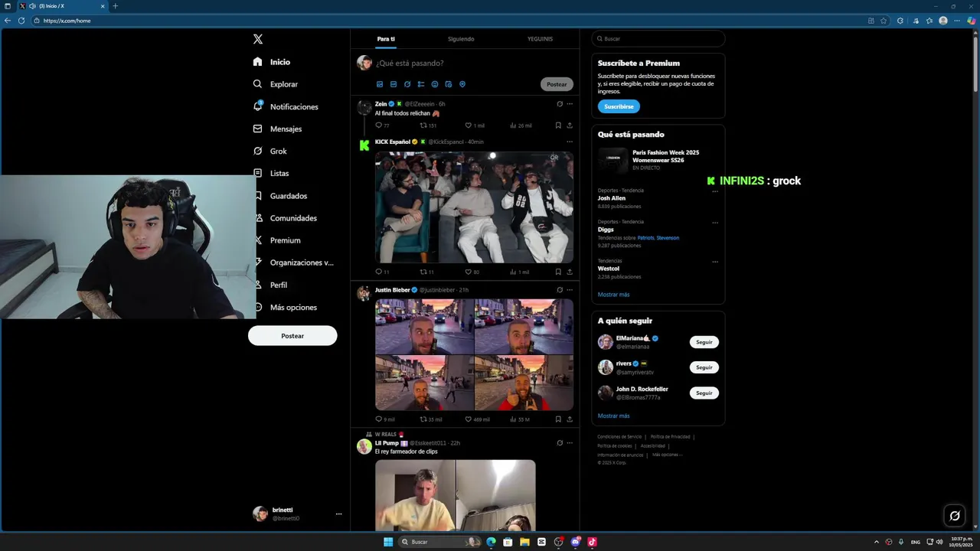Image resolution: width=980 pixels, height=551 pixels.
Task: Open the Paris Fashion Week 2025 live event
Action: click(x=658, y=160)
